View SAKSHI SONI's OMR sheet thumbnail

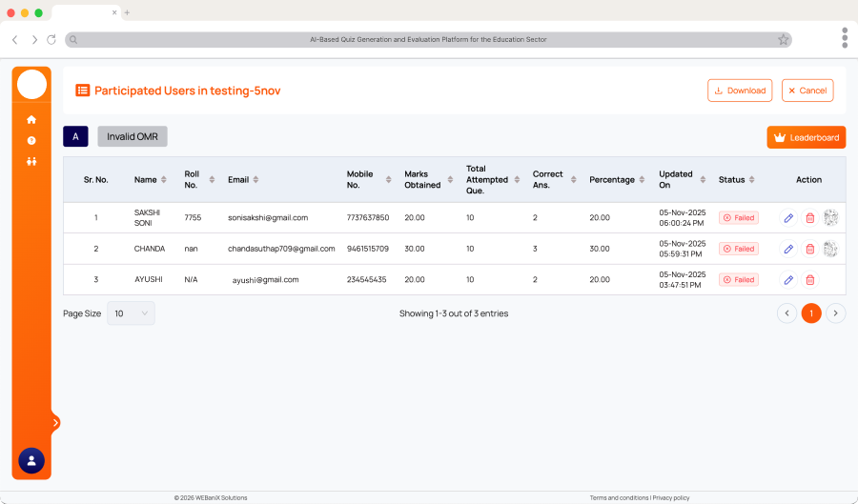click(x=830, y=217)
